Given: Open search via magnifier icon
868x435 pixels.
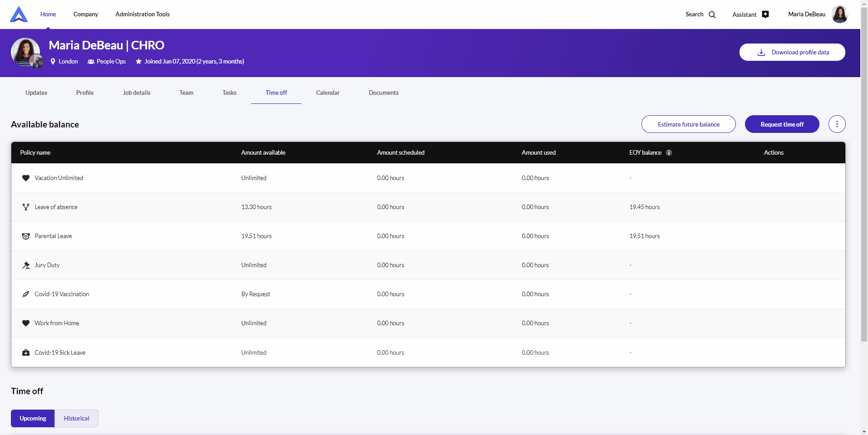Looking at the screenshot, I should [712, 15].
